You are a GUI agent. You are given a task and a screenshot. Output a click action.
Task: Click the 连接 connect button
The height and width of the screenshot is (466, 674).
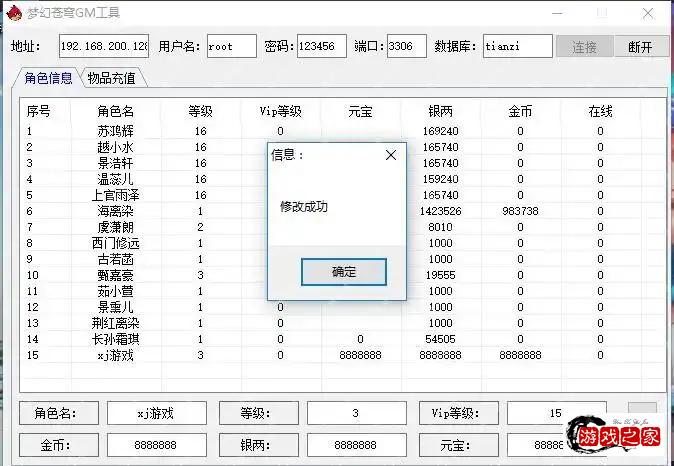point(585,47)
